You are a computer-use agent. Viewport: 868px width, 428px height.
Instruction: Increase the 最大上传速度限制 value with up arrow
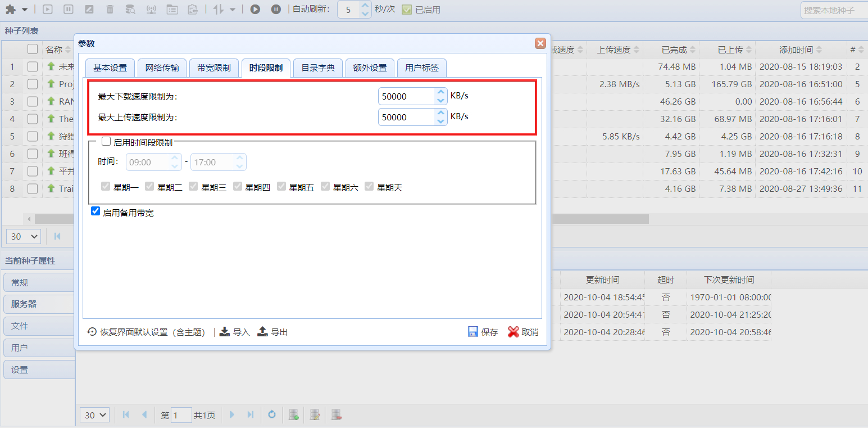coord(441,112)
